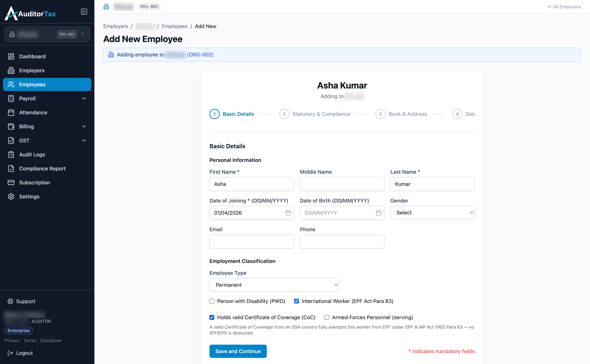Viewport: 590px width, 364px height.
Task: Open the Date of Birth calendar picker
Action: (378, 213)
